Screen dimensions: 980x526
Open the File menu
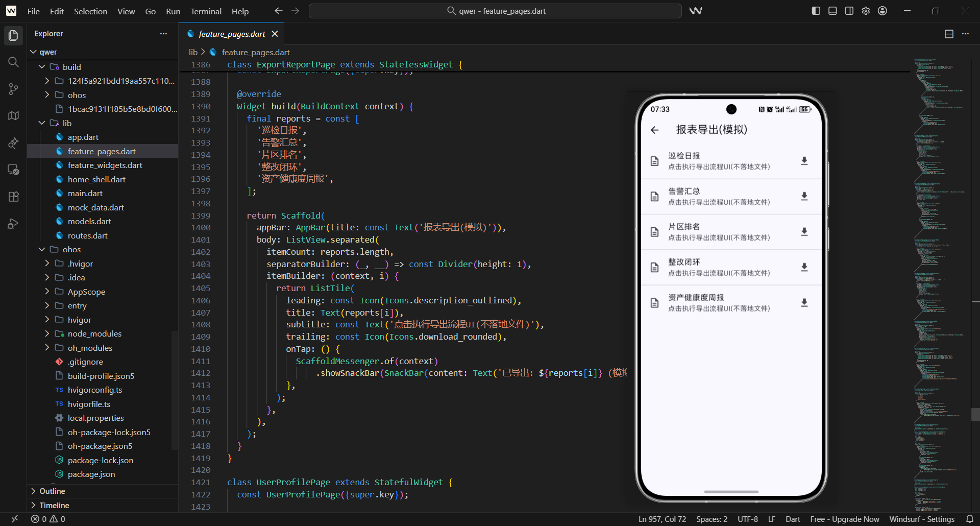(34, 11)
